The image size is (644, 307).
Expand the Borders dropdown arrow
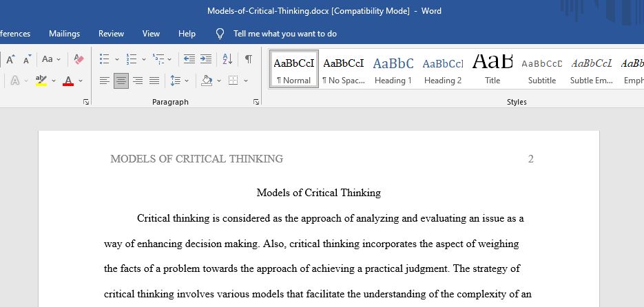pos(246,81)
